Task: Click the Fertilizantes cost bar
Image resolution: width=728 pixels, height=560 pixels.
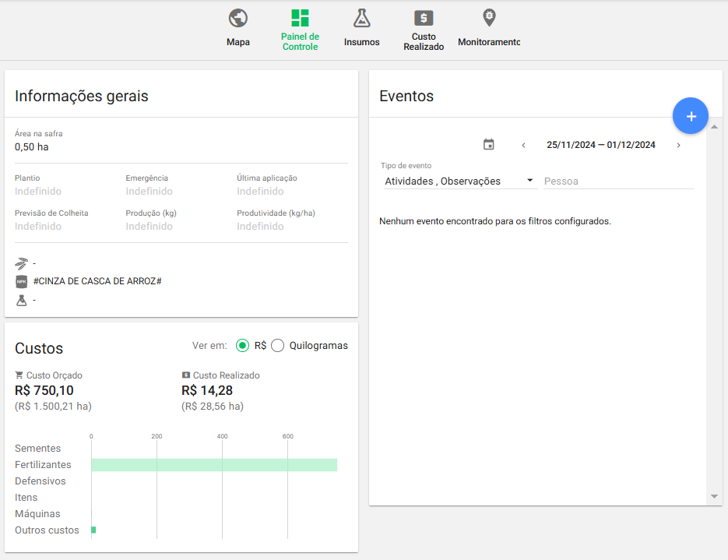Action: pos(214,465)
